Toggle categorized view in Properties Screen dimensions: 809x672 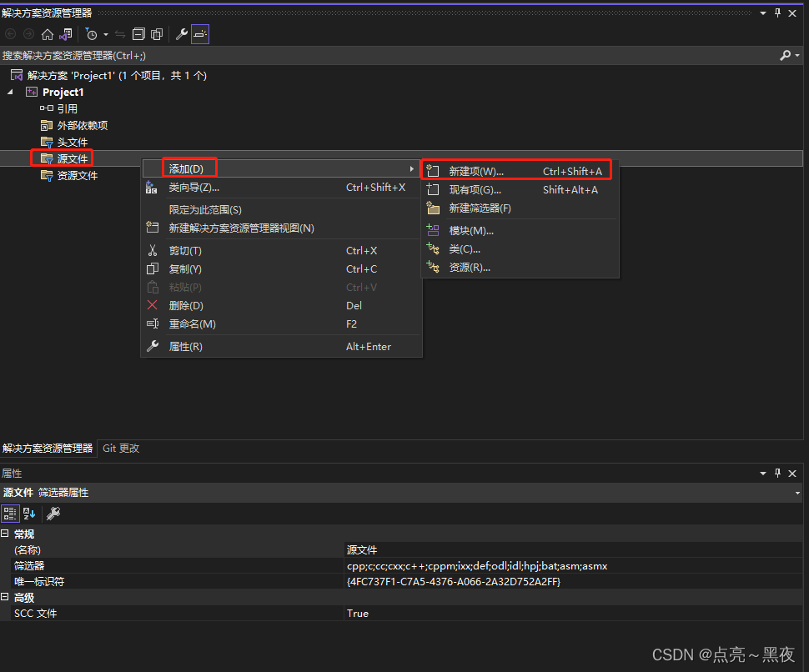point(10,514)
